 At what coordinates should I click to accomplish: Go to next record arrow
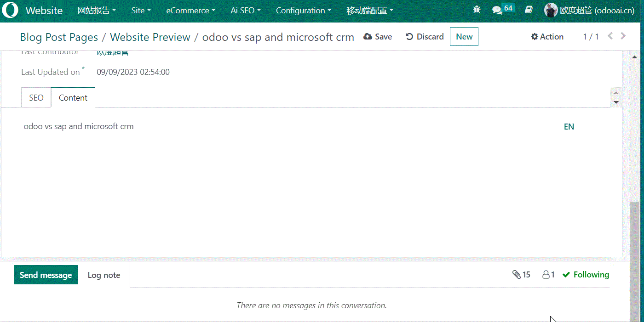tap(623, 36)
